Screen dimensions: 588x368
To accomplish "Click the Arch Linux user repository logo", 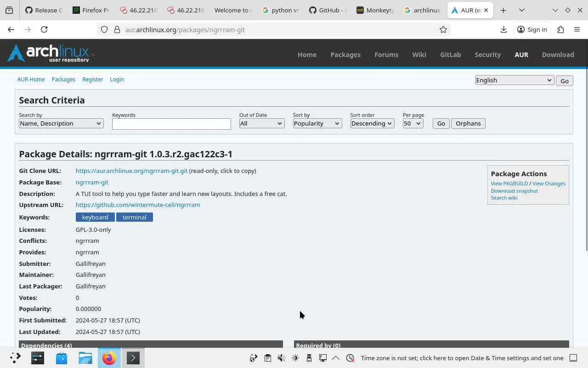I will coord(51,53).
